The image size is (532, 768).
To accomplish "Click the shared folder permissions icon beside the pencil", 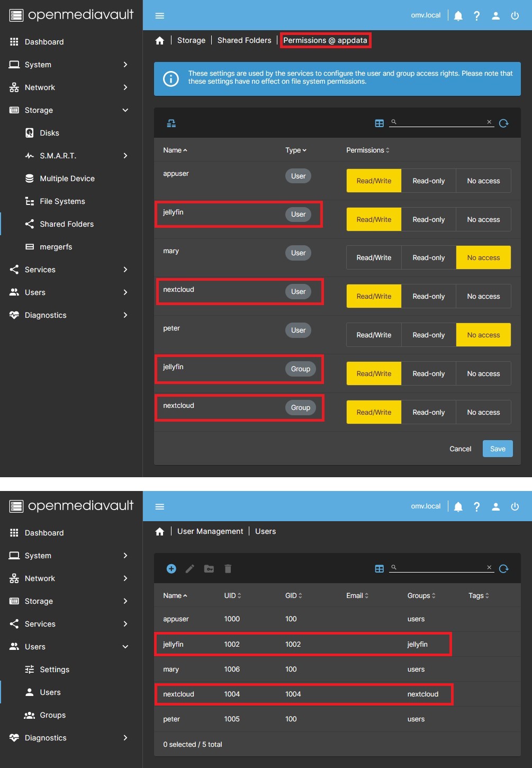I will pyautogui.click(x=209, y=568).
